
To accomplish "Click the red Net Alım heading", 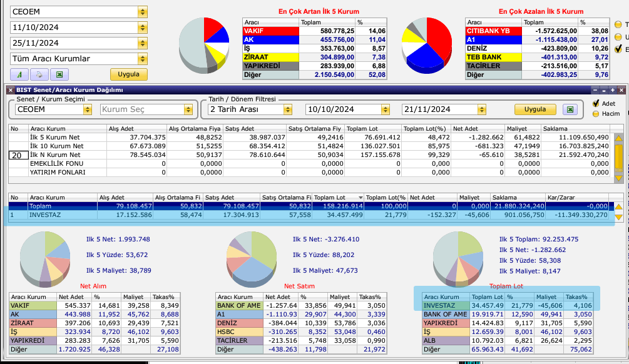I will click(93, 286).
